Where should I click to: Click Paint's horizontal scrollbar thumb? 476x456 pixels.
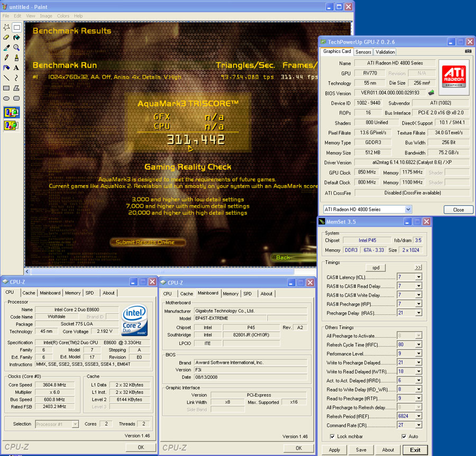[x=162, y=271]
